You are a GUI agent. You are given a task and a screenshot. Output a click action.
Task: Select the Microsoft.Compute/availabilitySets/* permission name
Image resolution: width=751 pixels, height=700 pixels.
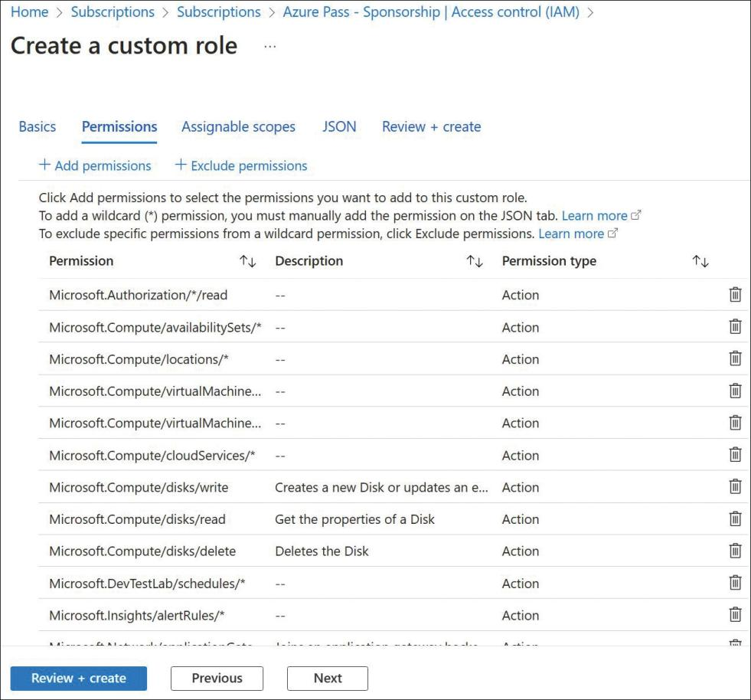tap(155, 328)
